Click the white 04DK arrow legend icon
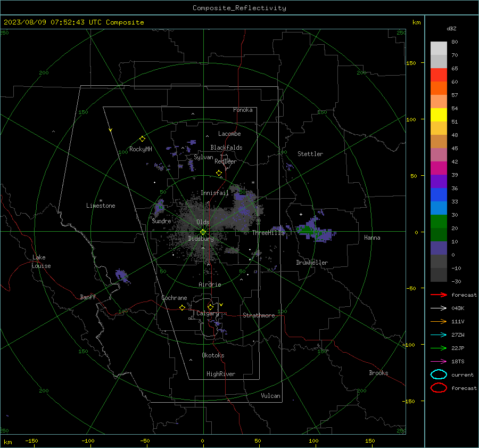 point(439,308)
